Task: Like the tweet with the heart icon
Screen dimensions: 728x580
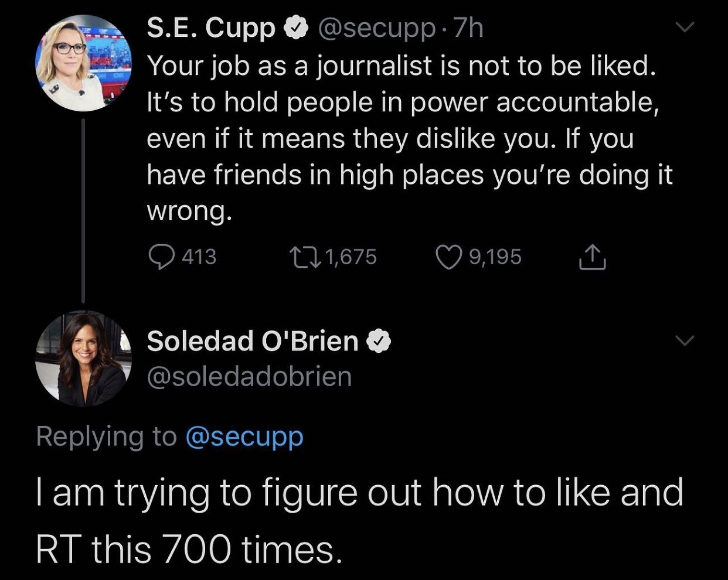Action: pos(449,257)
